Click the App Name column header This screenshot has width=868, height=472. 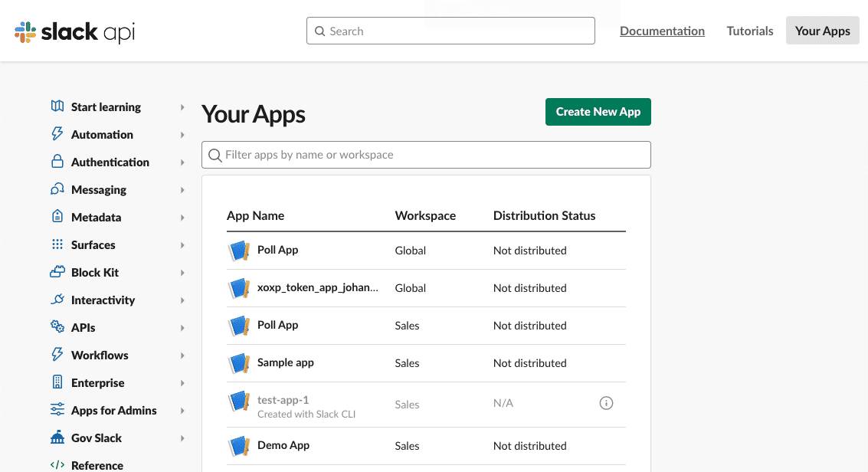[255, 216]
